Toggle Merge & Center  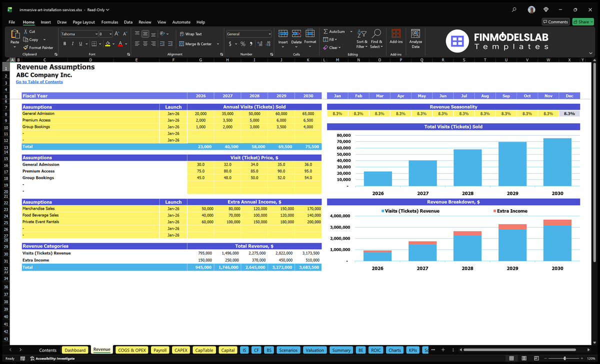tap(195, 44)
